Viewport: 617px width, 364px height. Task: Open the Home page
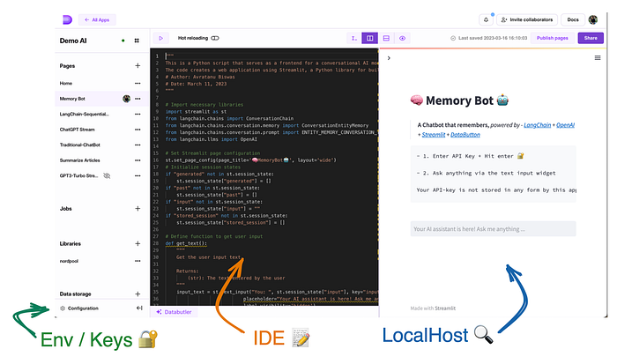(66, 83)
